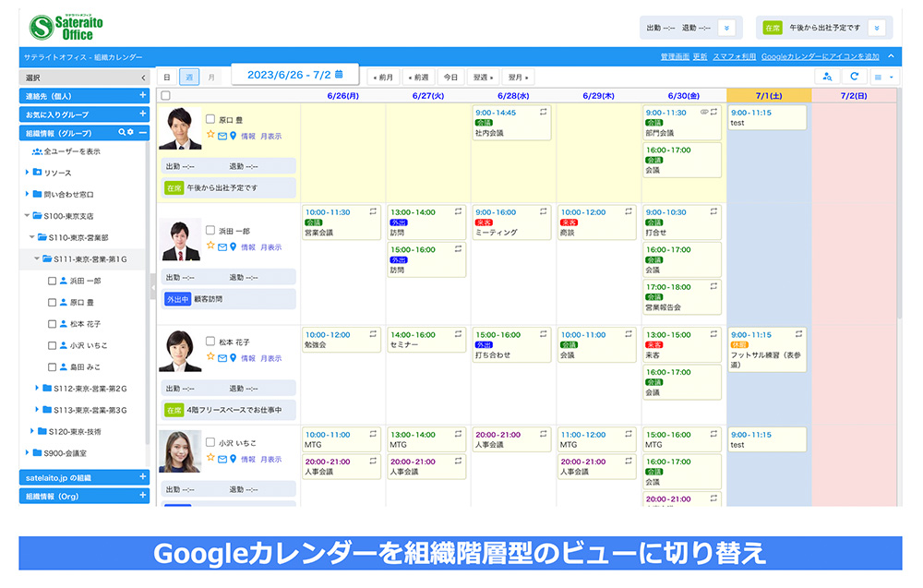Go to previous week (前週)
The width and height of the screenshot is (923, 588).
click(418, 78)
